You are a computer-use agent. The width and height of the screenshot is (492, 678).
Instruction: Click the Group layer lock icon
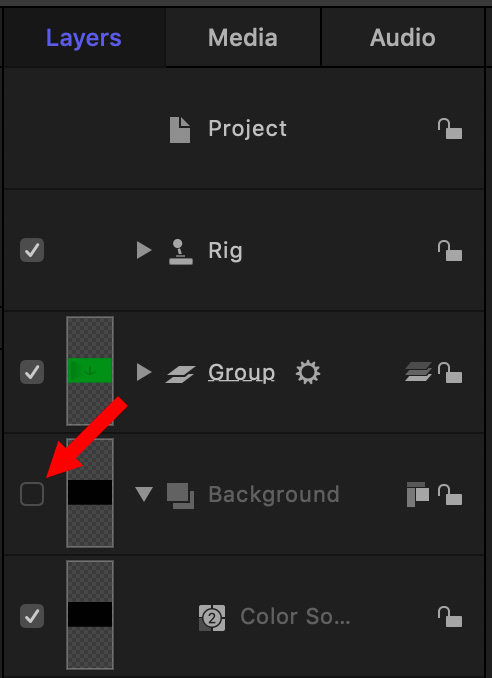(x=450, y=372)
